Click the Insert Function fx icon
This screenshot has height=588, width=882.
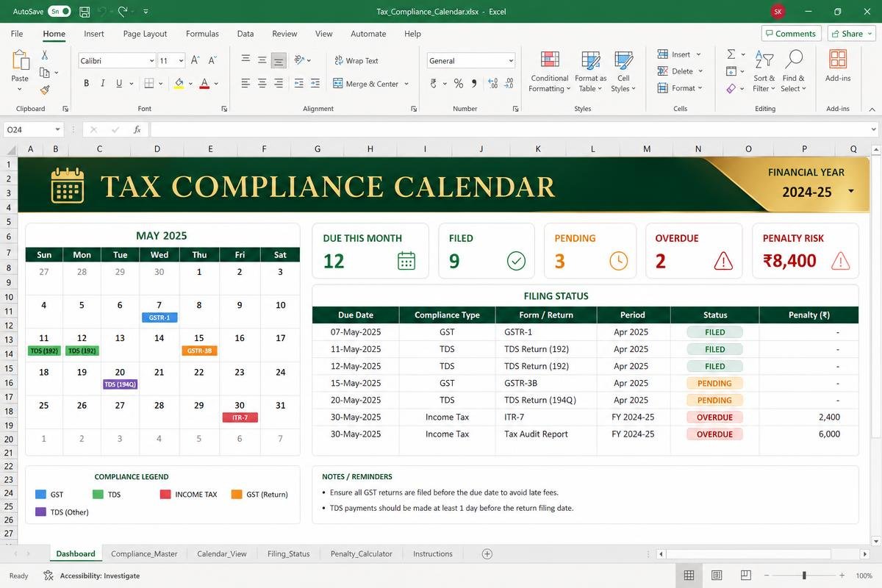pos(137,129)
